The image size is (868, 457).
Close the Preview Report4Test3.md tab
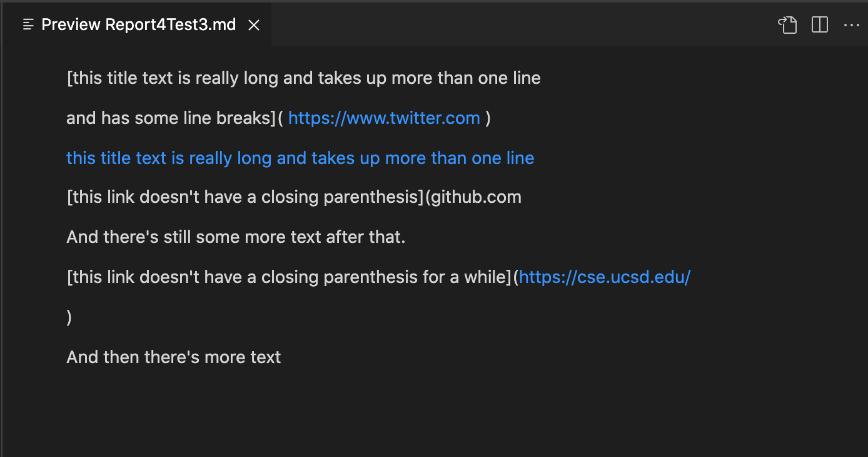click(x=254, y=25)
